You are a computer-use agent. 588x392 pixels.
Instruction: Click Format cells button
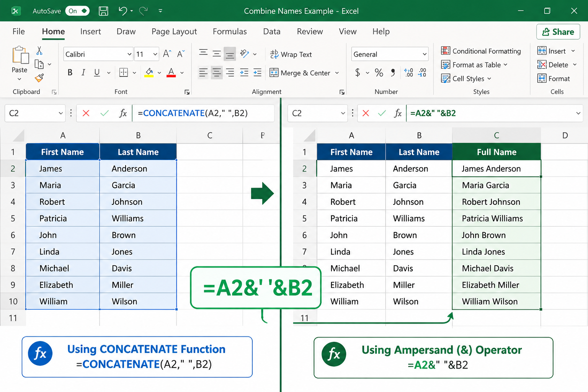point(554,78)
